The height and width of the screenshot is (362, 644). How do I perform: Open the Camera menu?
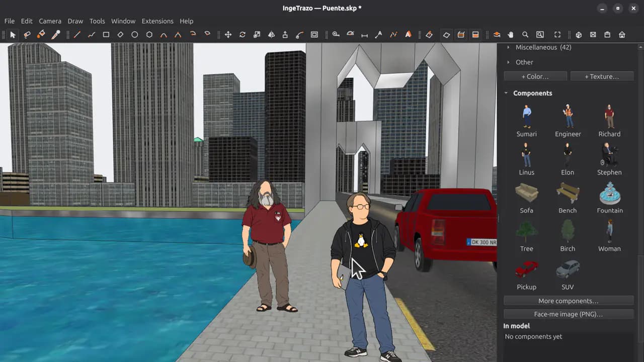tap(50, 21)
